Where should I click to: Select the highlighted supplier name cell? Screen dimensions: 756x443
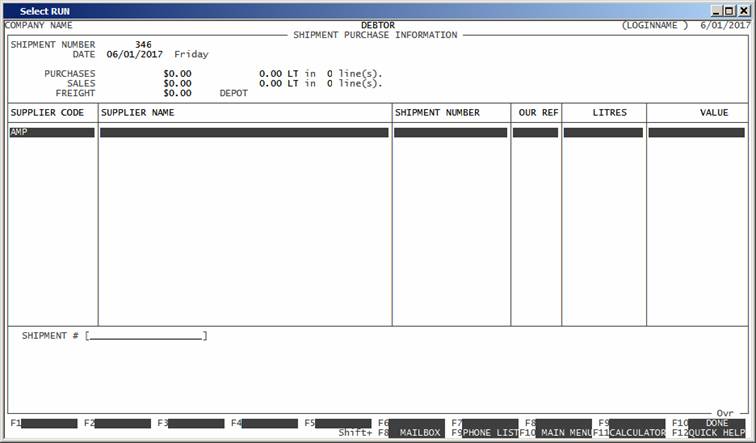244,133
